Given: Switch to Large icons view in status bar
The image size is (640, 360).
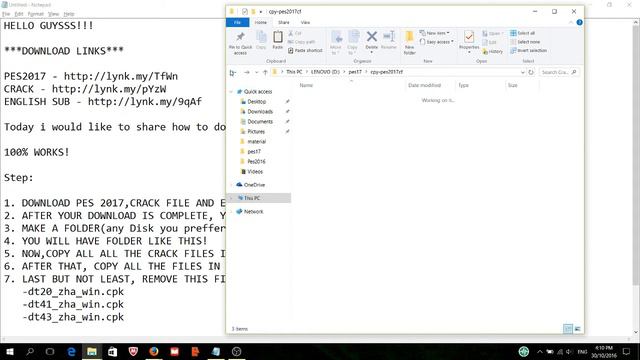Looking at the screenshot, I should [578, 329].
